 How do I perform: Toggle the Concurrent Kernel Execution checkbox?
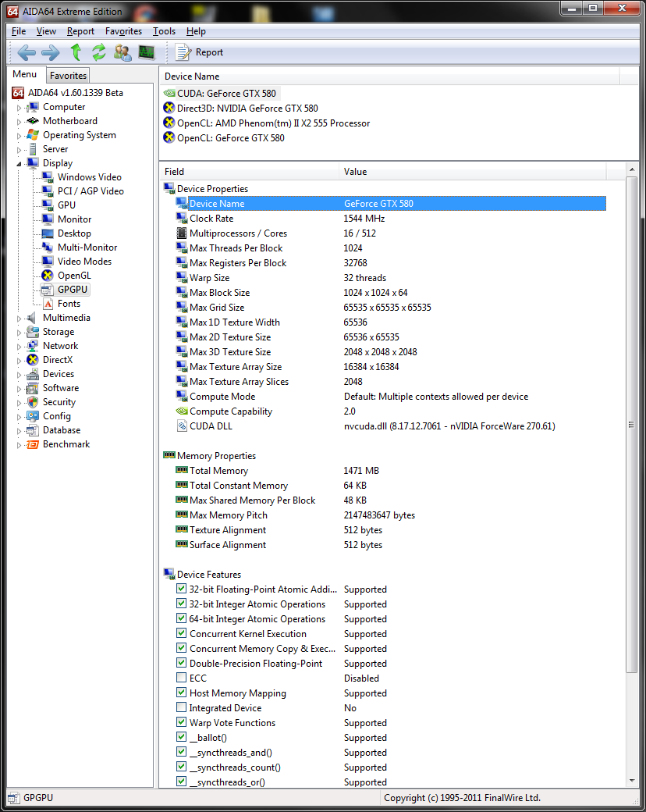click(x=181, y=633)
